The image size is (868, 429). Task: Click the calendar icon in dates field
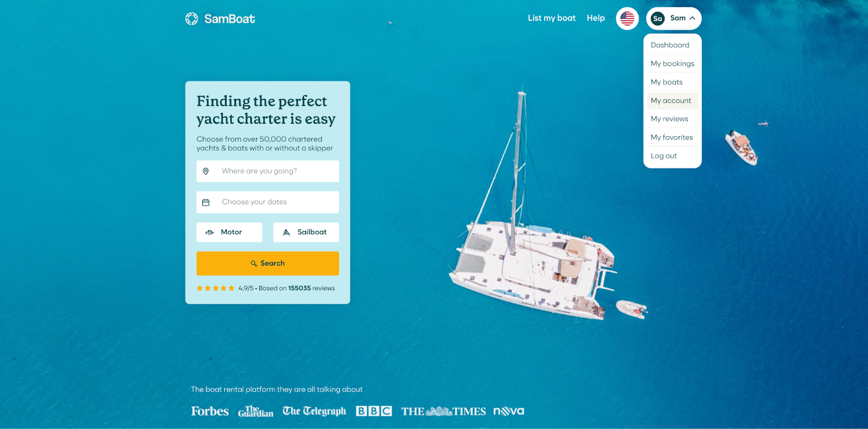point(206,202)
